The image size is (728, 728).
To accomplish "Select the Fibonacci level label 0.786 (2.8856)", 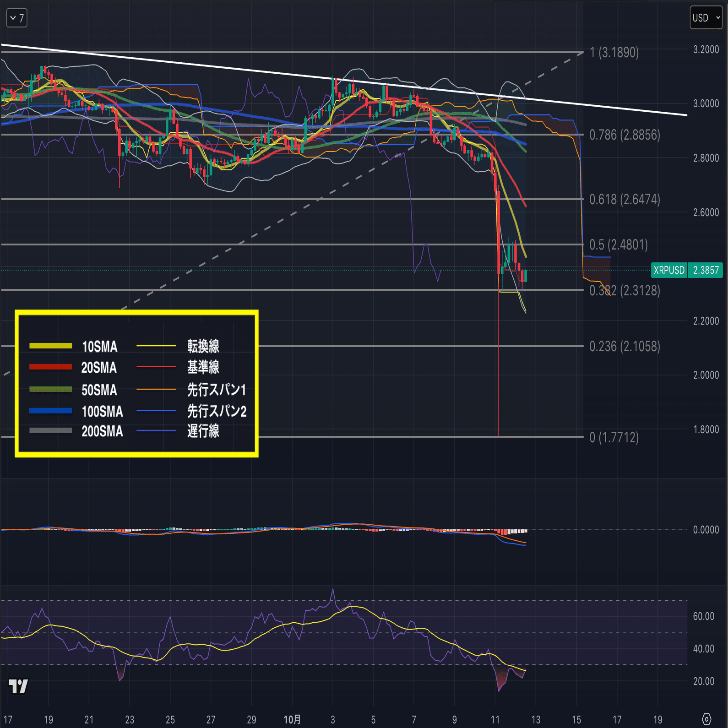I will (625, 135).
